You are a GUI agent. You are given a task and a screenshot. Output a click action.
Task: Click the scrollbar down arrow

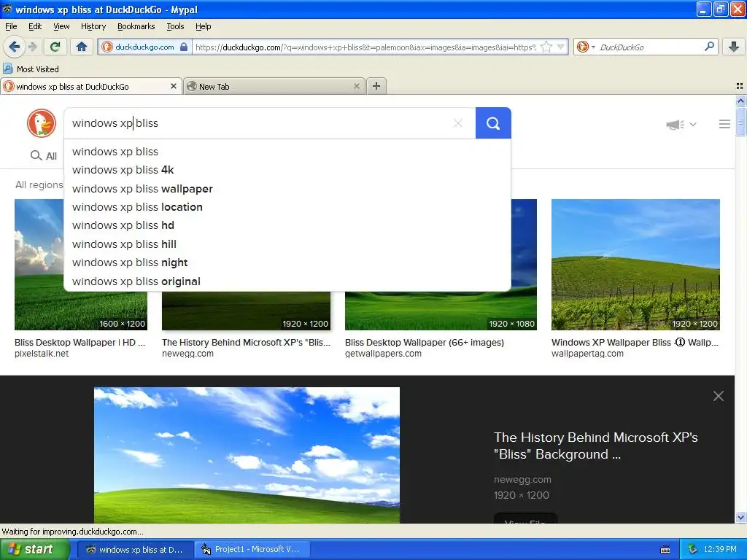click(740, 517)
